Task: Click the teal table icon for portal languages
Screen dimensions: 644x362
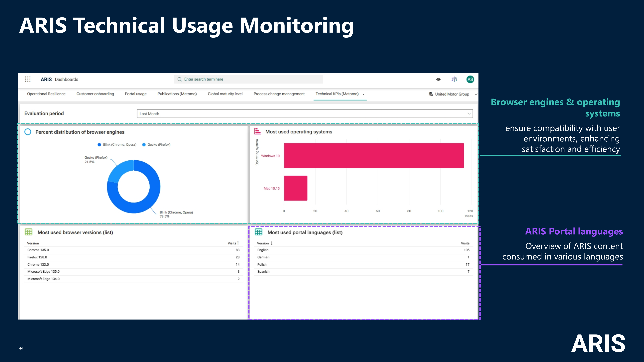Action: (x=259, y=232)
